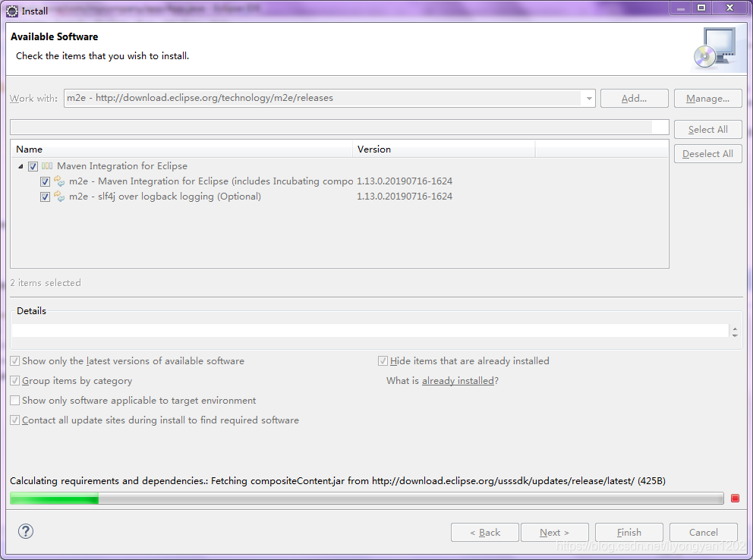Click the Eclipse Install window icon
The image size is (753, 560).
click(x=12, y=11)
